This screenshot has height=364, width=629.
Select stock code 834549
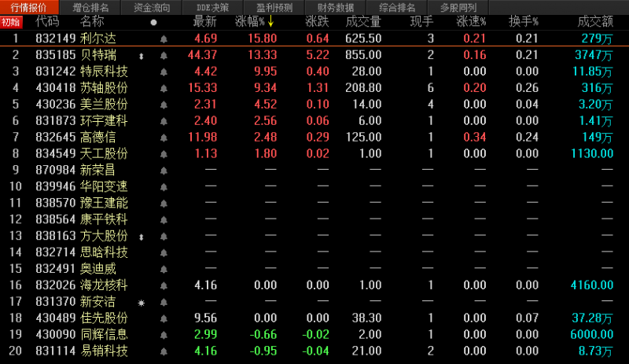(55, 154)
